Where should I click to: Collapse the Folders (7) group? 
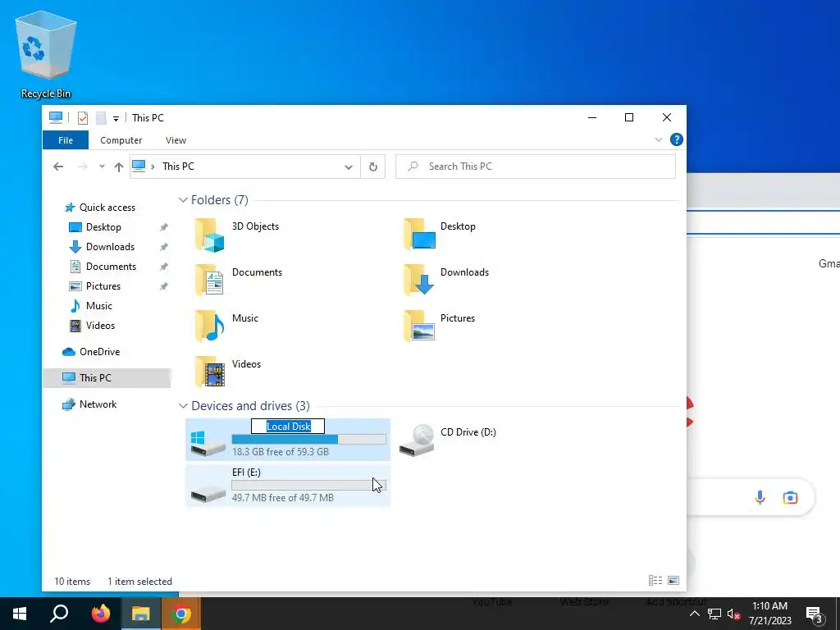(183, 200)
